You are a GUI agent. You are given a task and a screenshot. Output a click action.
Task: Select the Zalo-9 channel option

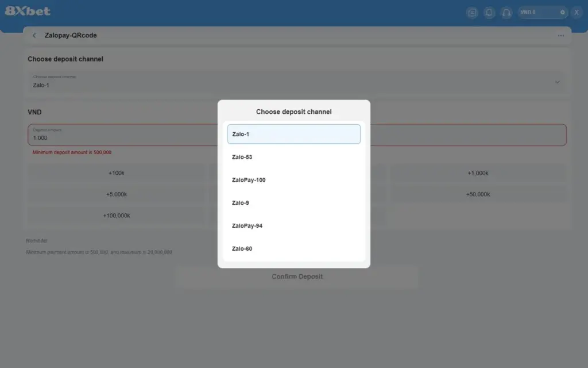(x=293, y=203)
